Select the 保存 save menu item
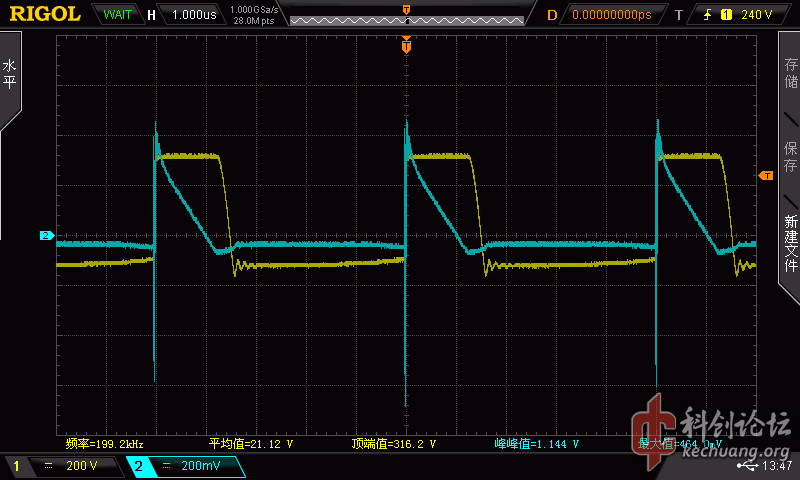800x480 pixels. [790, 156]
